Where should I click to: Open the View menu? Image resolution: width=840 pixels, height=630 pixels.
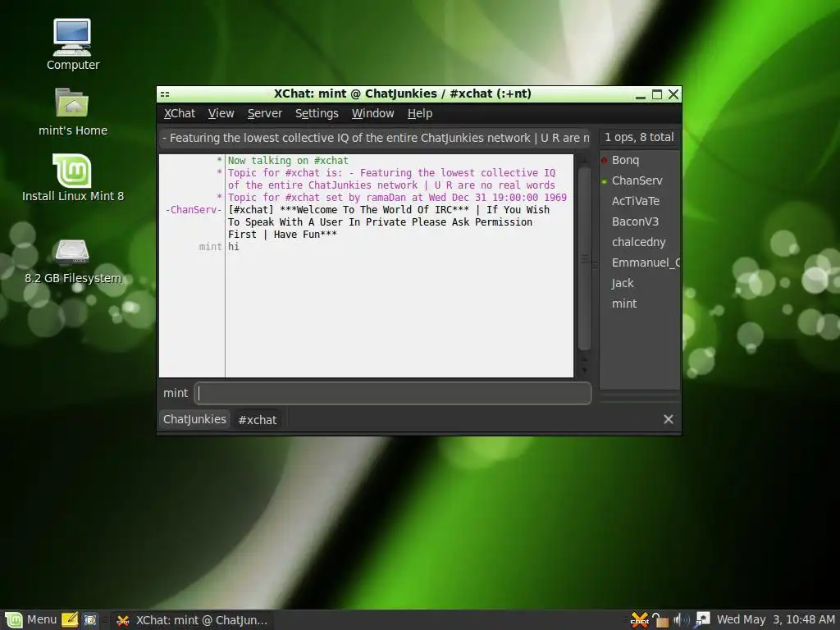[x=221, y=113]
